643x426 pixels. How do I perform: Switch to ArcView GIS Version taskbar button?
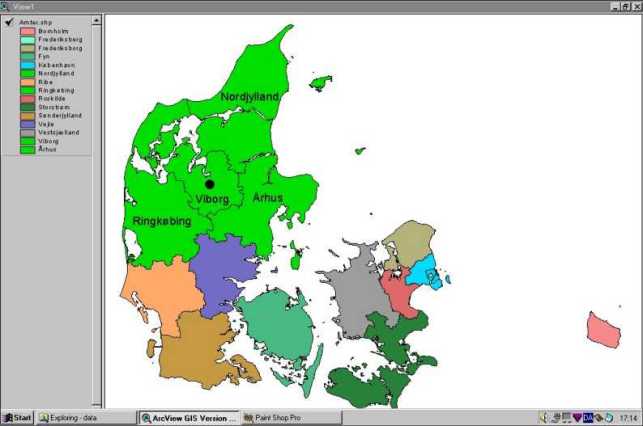click(189, 418)
